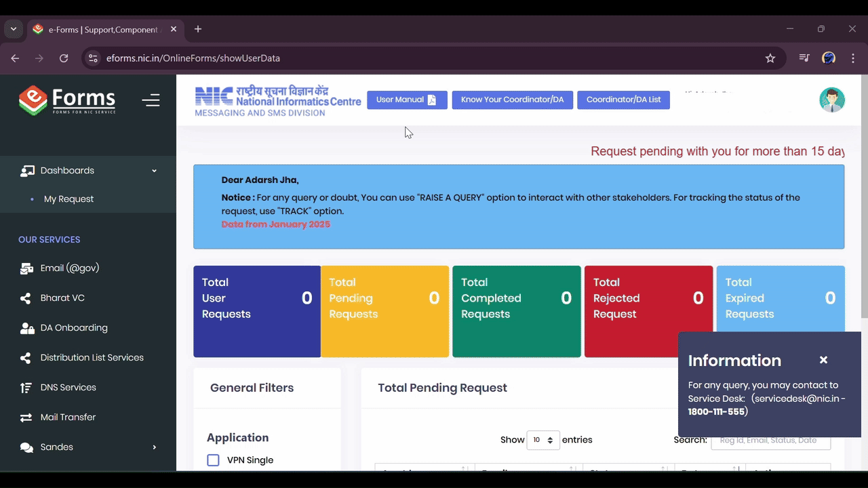
Task: Open the User Manual
Action: 407,100
